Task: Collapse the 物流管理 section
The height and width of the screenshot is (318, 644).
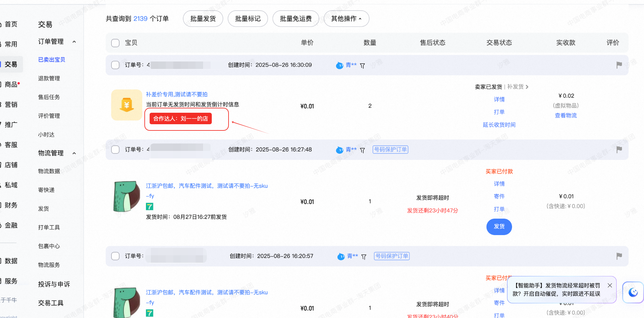Action: (x=74, y=153)
